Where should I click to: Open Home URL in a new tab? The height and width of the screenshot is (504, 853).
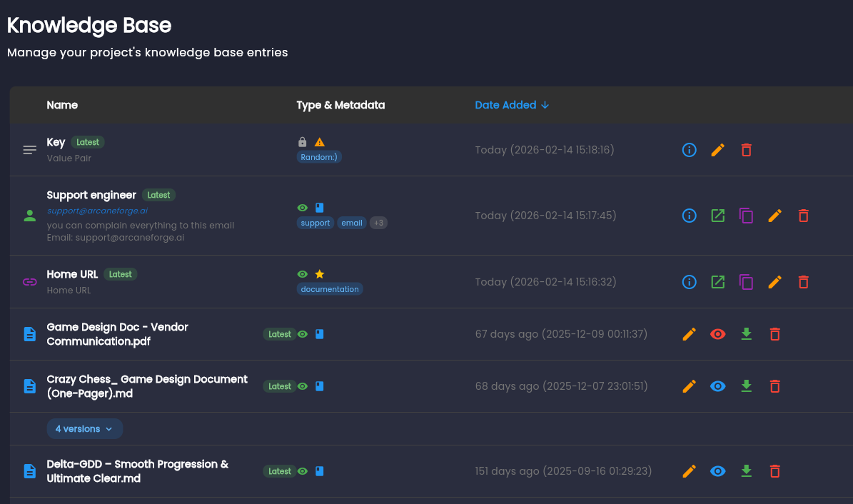(x=717, y=281)
